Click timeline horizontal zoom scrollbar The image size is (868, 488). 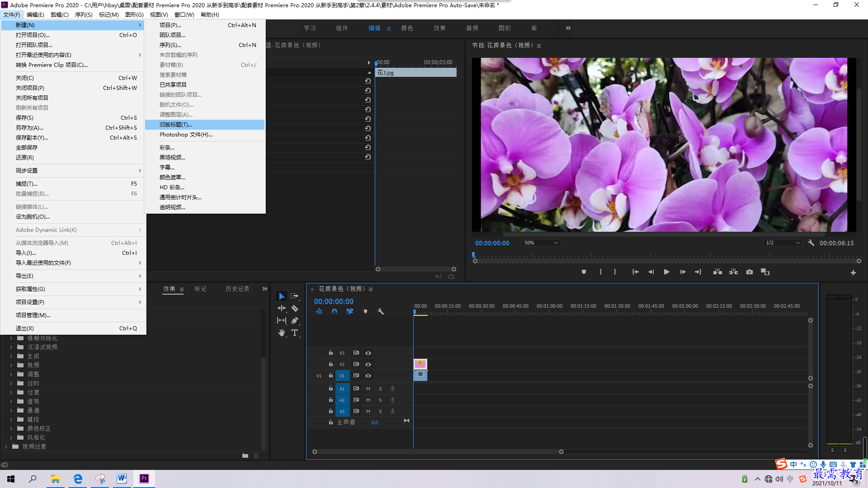click(438, 452)
